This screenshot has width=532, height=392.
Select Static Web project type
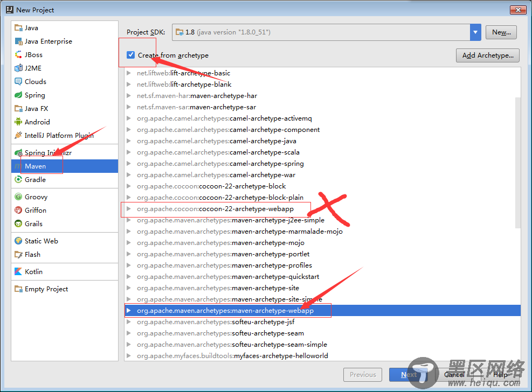pos(65,241)
